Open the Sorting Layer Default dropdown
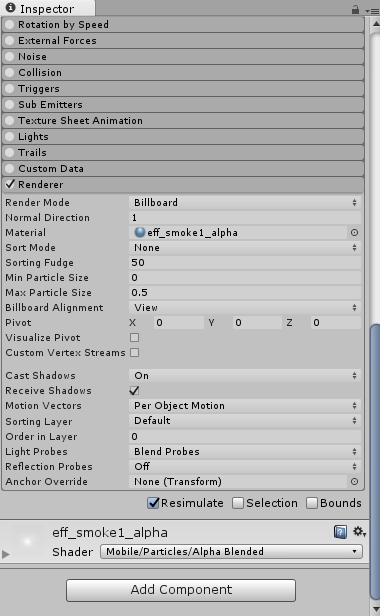This screenshot has height=616, width=380. pyautogui.click(x=244, y=421)
